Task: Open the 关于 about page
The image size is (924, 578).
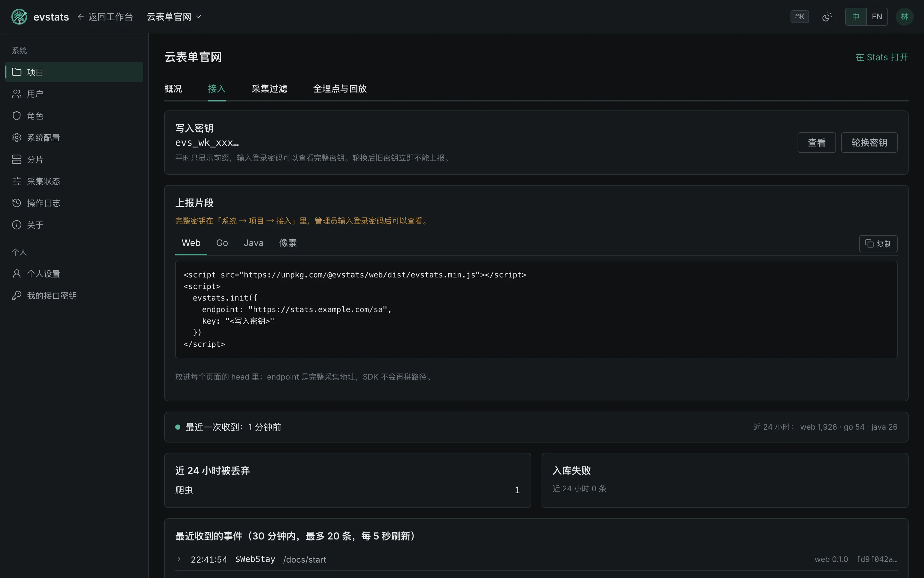Action: pos(74,225)
